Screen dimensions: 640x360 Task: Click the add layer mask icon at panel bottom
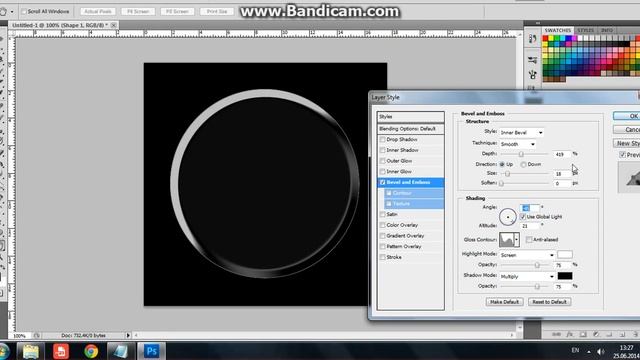(x=583, y=334)
